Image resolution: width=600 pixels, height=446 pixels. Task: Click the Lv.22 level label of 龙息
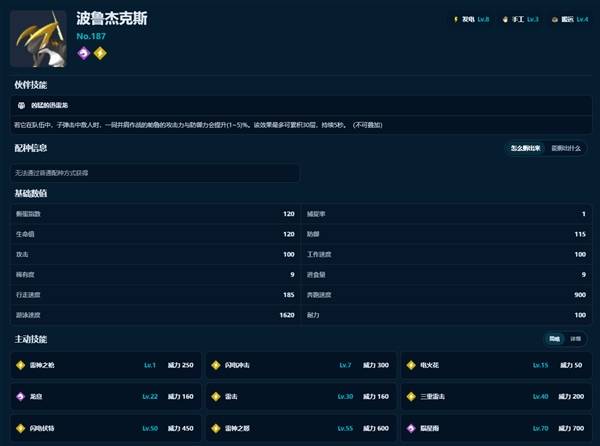pos(150,397)
